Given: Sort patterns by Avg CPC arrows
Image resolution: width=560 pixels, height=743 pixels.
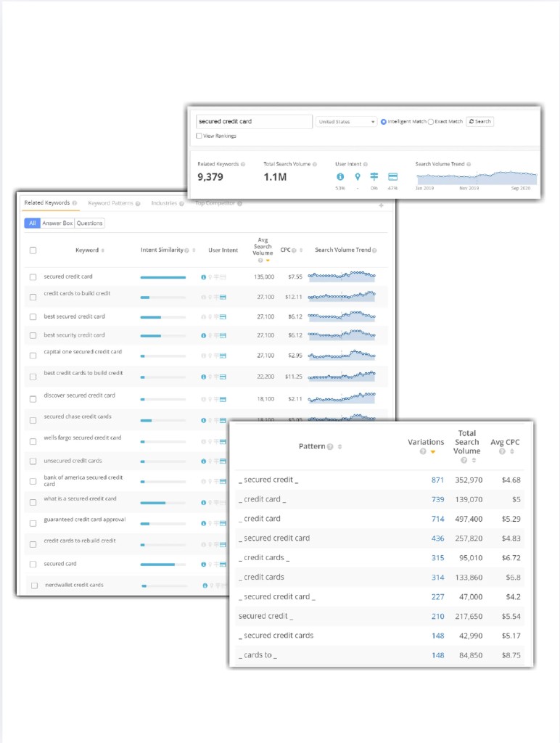Looking at the screenshot, I should coord(511,451).
